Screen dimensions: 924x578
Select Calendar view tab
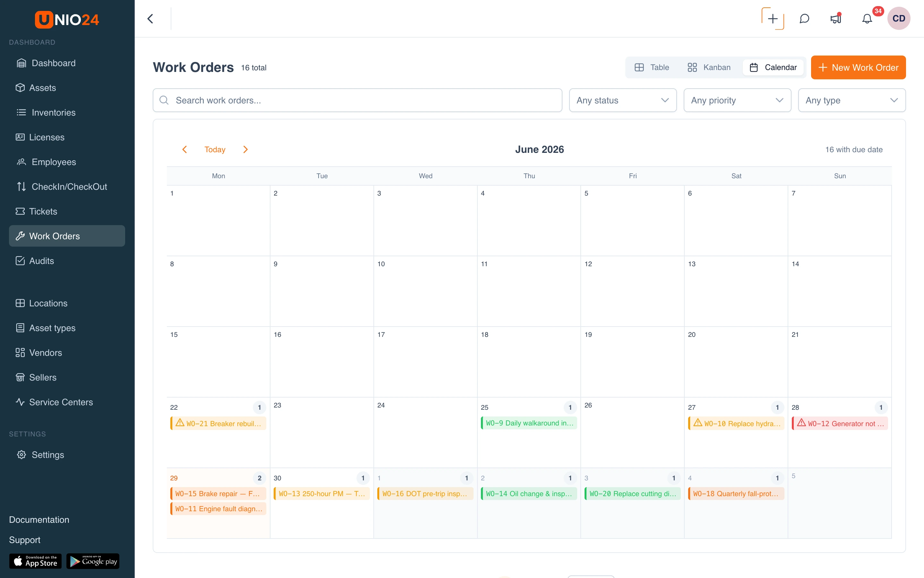point(773,67)
